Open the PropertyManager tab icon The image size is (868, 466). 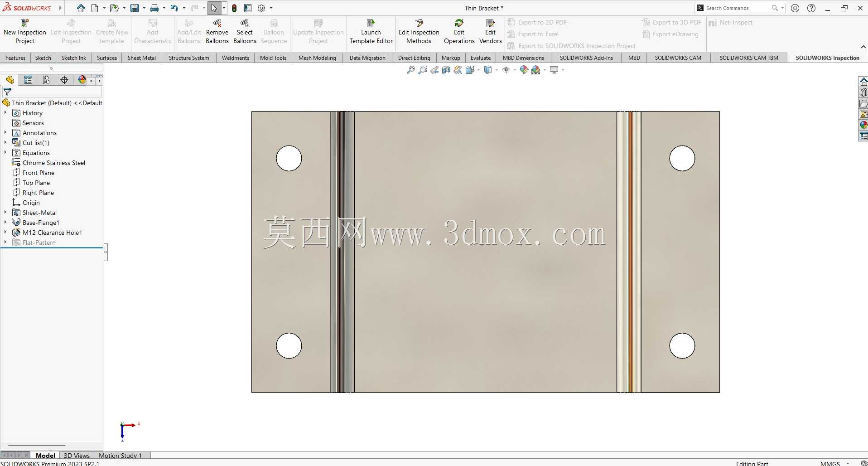(28, 80)
